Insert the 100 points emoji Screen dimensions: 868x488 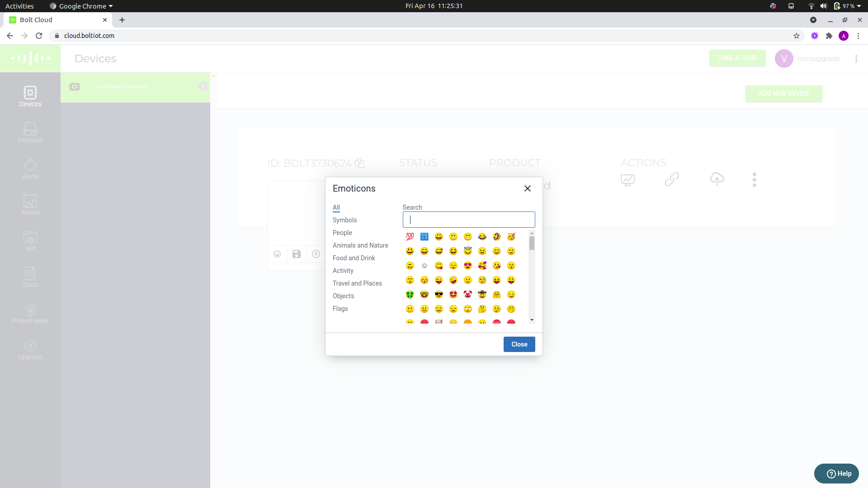(410, 236)
